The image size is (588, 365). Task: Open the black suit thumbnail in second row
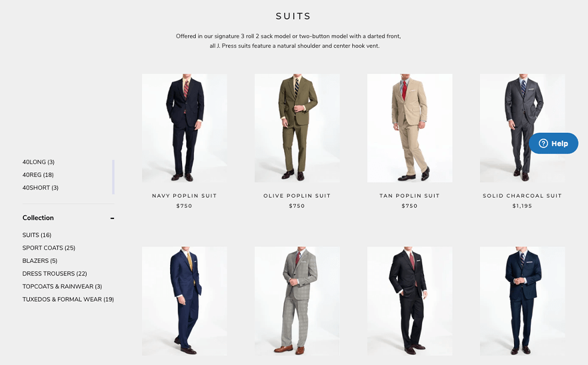[410, 301]
